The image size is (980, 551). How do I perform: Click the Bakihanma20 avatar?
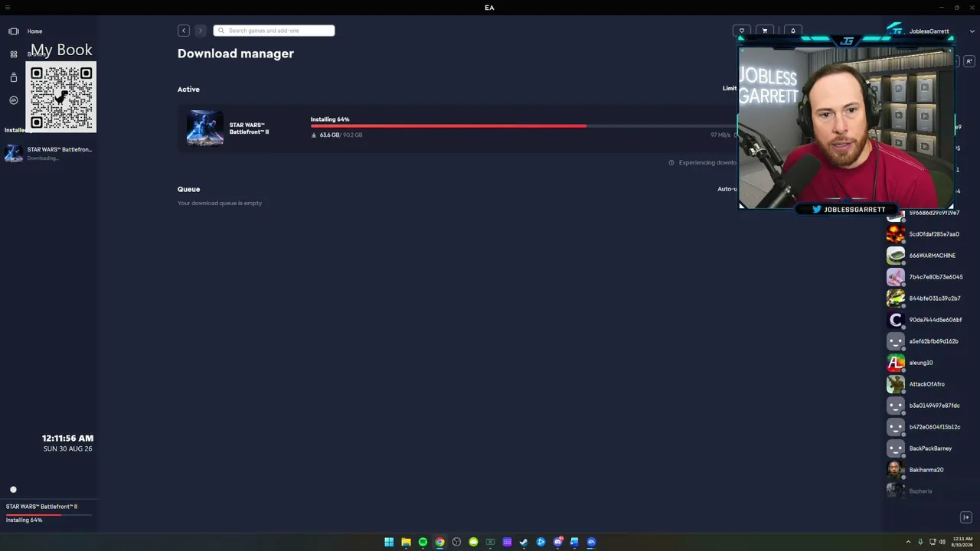tap(895, 470)
